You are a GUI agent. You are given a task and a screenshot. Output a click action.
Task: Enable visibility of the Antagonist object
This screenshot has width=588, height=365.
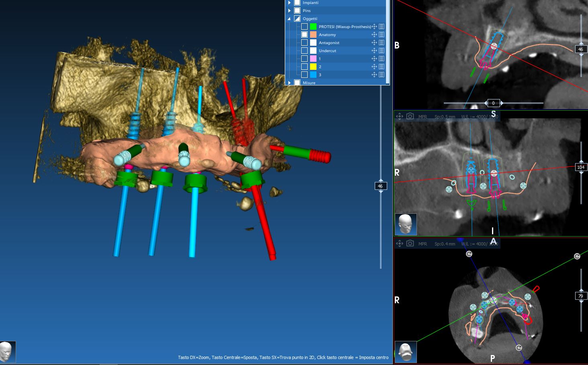tap(304, 42)
